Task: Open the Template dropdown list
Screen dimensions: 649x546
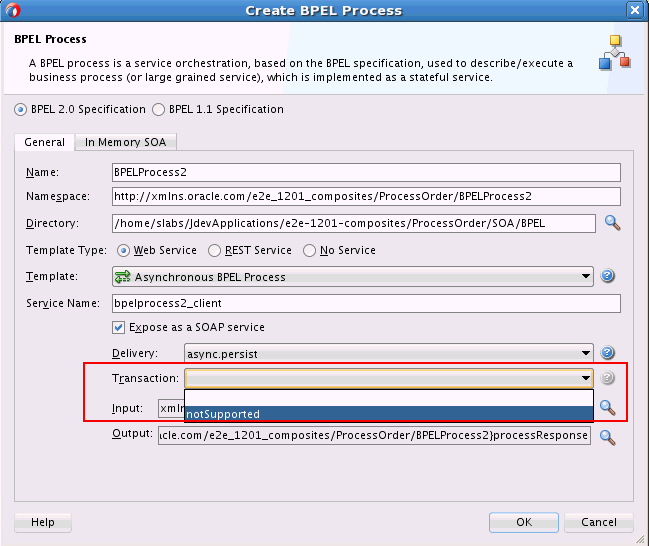Action: point(353,277)
